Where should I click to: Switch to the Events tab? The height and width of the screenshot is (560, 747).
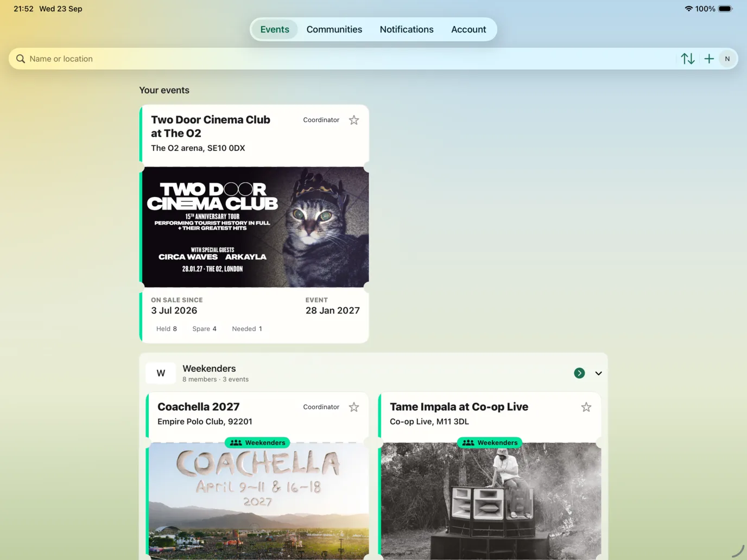(275, 29)
